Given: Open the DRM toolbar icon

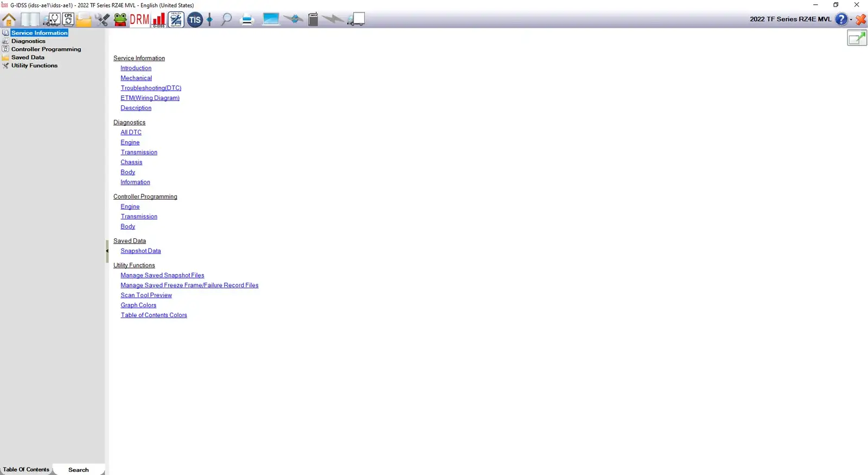Looking at the screenshot, I should pyautogui.click(x=139, y=20).
